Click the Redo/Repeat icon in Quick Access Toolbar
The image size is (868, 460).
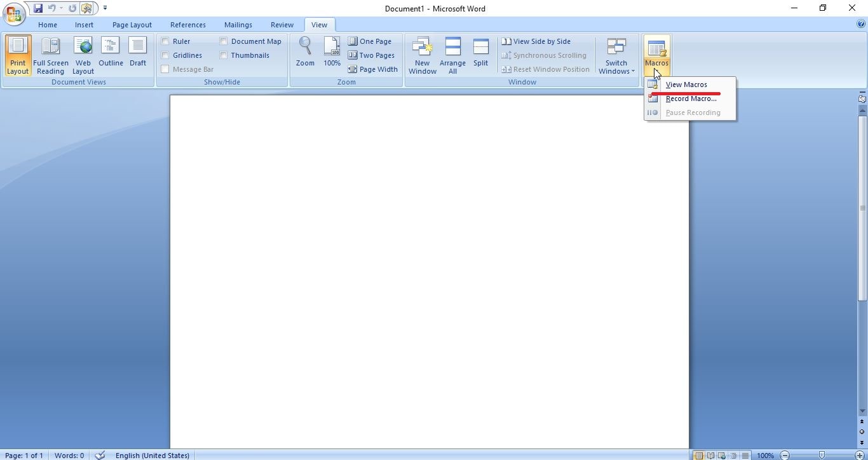coord(72,8)
